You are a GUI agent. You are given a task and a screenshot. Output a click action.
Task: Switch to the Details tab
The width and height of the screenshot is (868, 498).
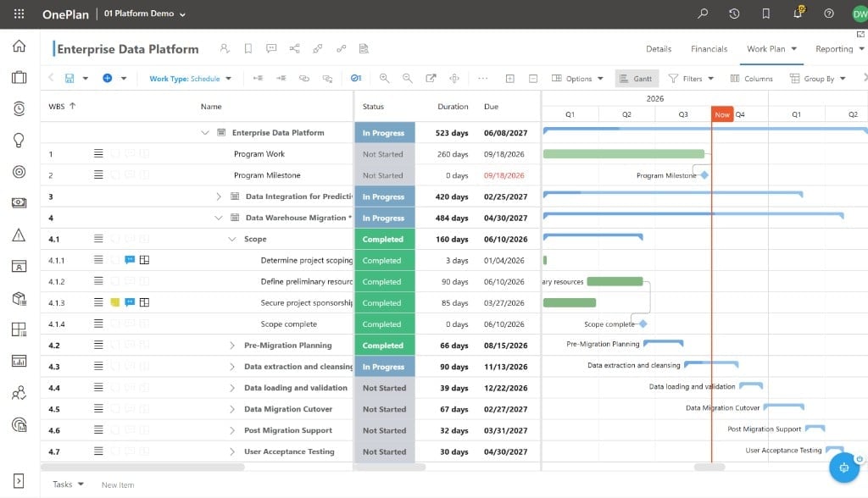(658, 48)
